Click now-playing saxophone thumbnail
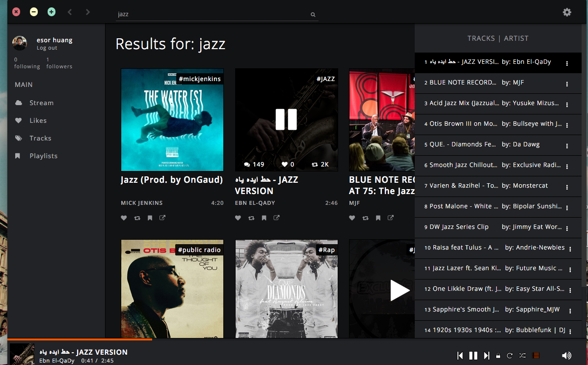Viewport: 588px width, 365px height. click(22, 354)
